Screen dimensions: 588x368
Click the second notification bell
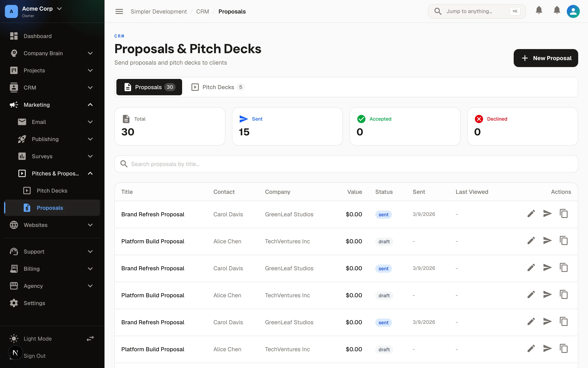click(557, 10)
